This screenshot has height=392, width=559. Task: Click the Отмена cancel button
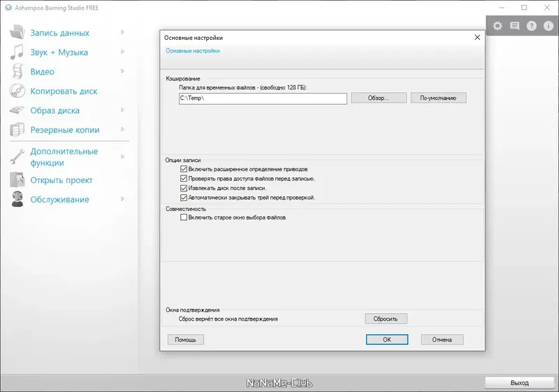coord(442,340)
